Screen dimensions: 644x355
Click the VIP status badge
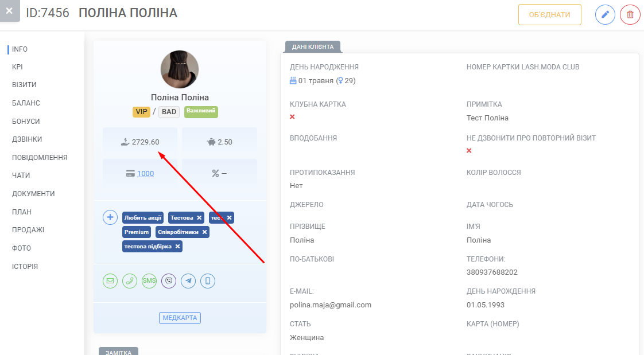(x=141, y=112)
